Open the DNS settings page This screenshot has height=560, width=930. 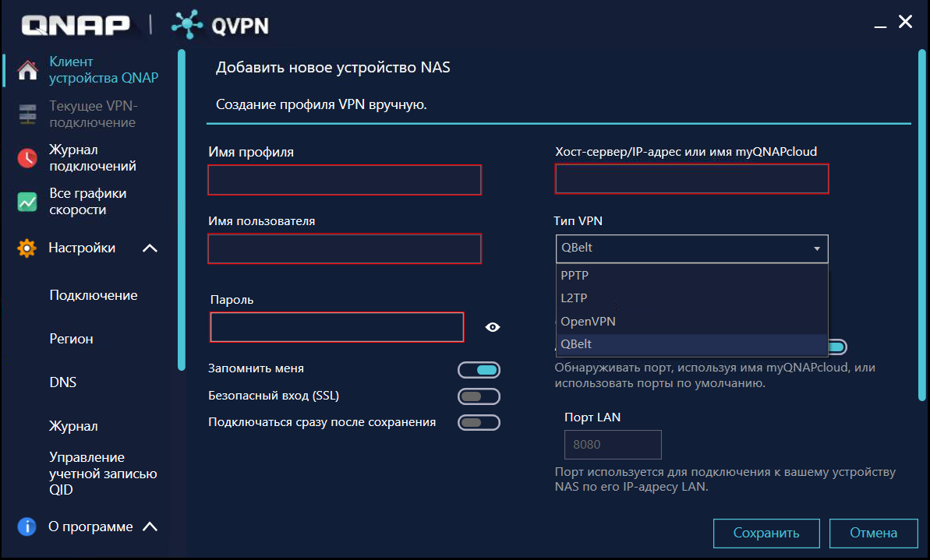pyautogui.click(x=63, y=382)
